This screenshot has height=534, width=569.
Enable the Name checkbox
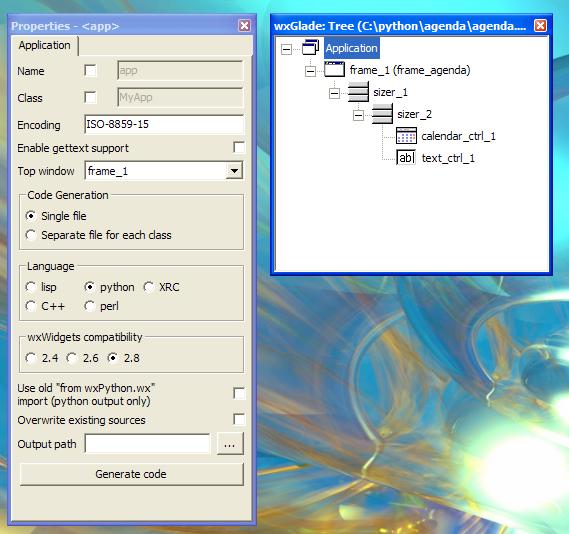point(90,70)
